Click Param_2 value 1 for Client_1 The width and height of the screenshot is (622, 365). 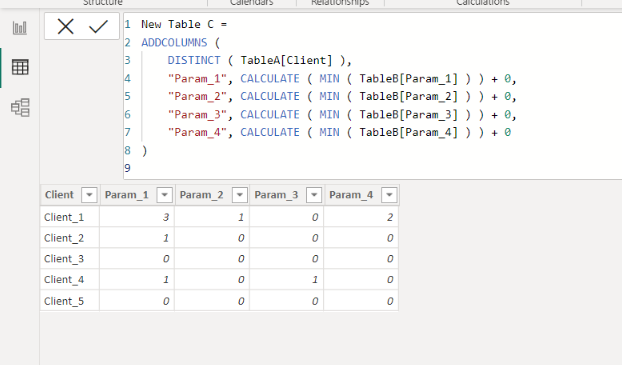212,217
